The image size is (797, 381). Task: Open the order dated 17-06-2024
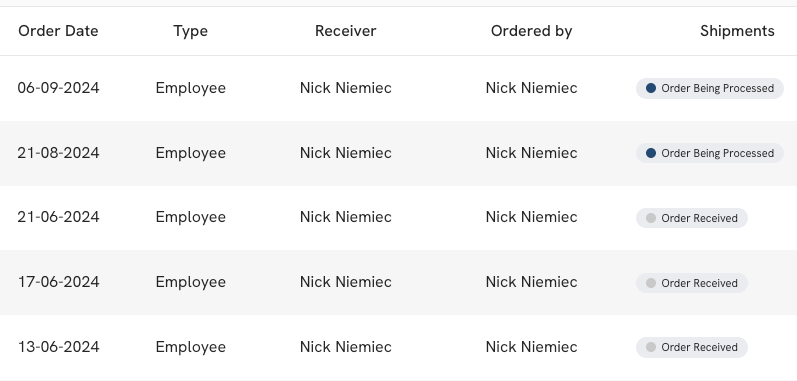(398, 282)
